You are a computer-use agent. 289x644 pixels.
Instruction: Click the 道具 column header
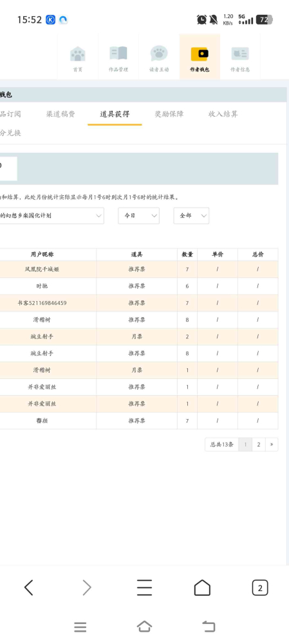(137, 255)
